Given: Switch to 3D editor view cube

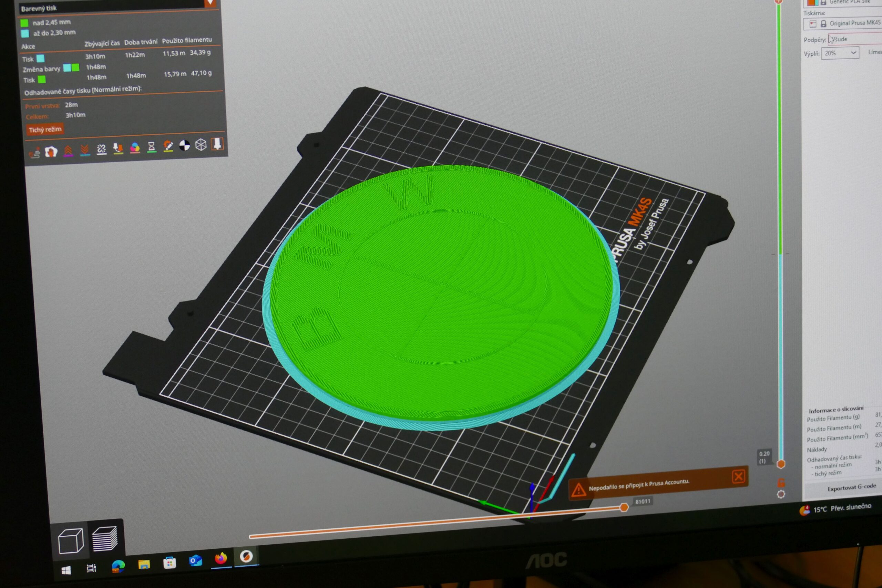Looking at the screenshot, I should [x=71, y=540].
